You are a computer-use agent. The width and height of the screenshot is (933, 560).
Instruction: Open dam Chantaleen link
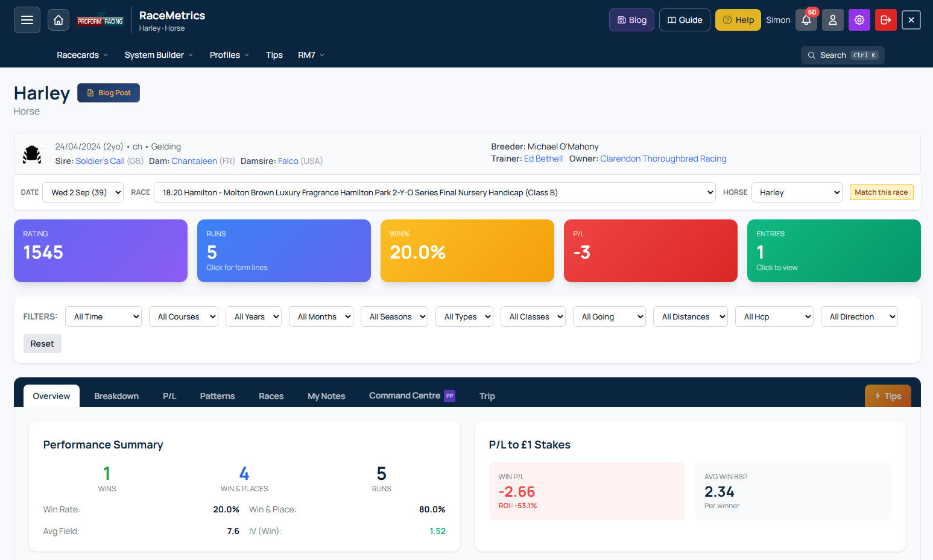(194, 161)
